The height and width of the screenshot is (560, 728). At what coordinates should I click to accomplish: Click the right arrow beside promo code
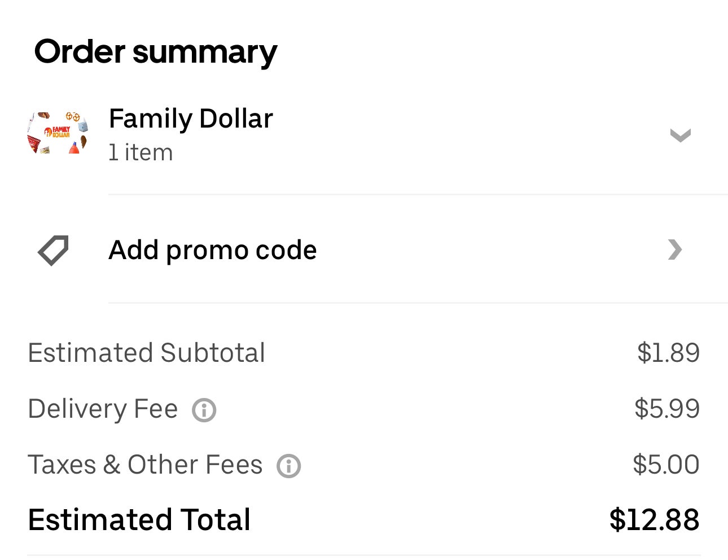pos(675,250)
